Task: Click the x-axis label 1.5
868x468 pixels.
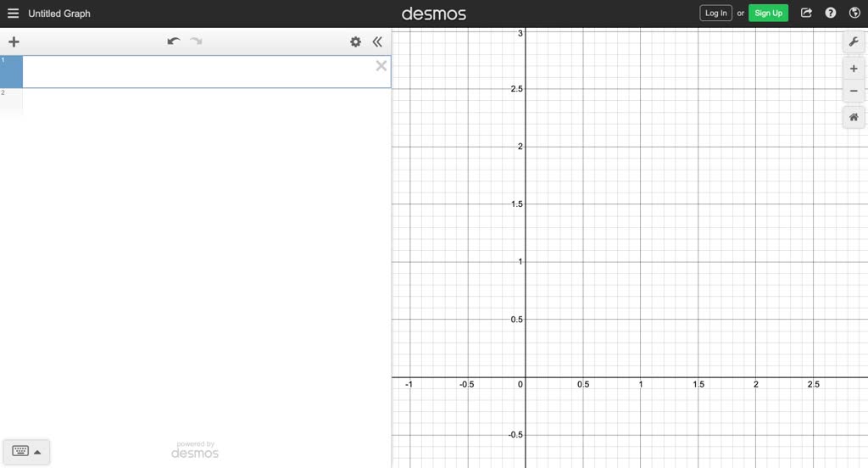Action: pyautogui.click(x=698, y=384)
